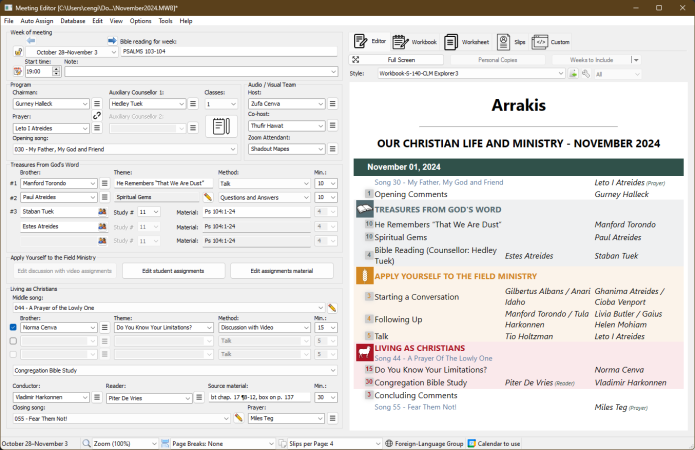Image resolution: width=695 pixels, height=450 pixels.
Task: Click Foreign-Language Group in status bar
Action: pyautogui.click(x=424, y=443)
